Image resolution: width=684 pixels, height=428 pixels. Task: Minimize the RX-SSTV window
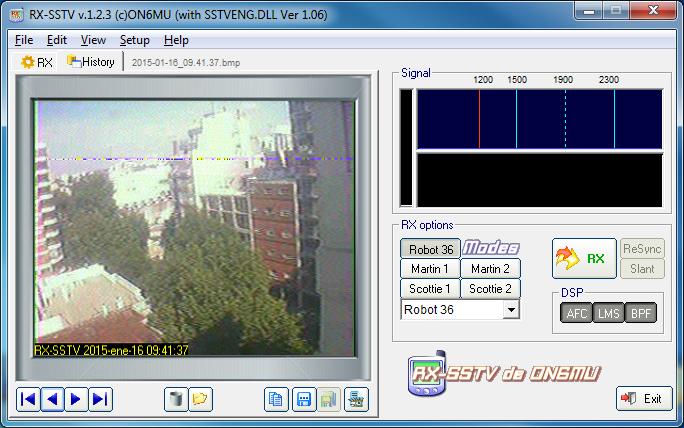589,11
